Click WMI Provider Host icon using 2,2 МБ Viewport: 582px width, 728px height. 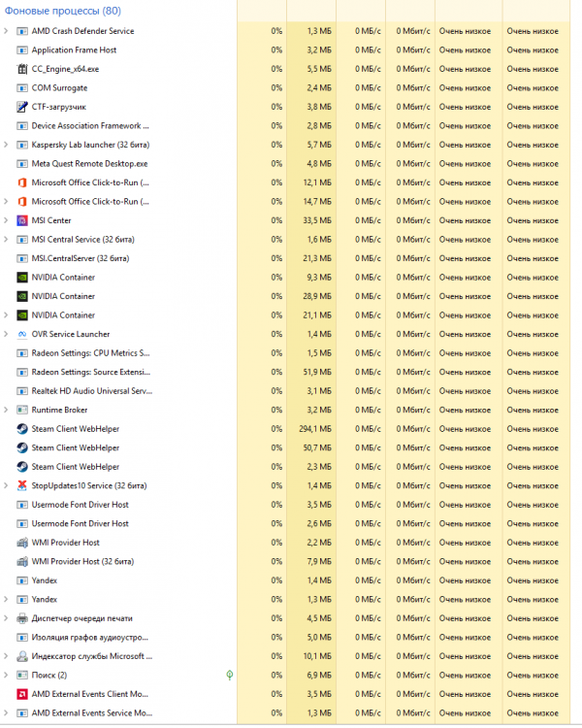coord(21,543)
